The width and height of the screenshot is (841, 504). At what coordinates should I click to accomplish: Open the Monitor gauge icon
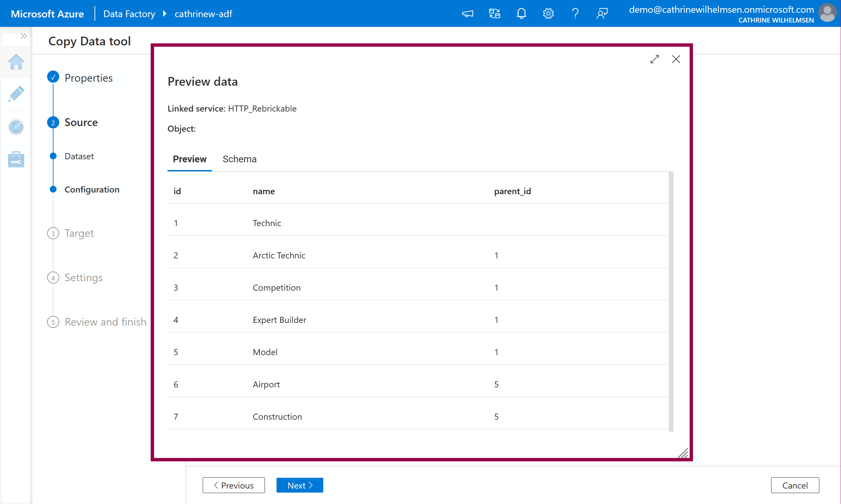point(16,127)
